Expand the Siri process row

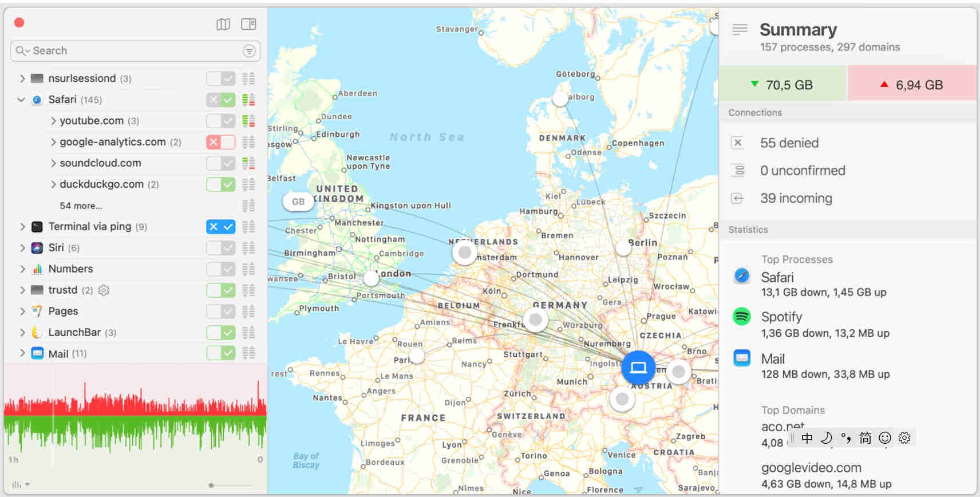coord(22,248)
